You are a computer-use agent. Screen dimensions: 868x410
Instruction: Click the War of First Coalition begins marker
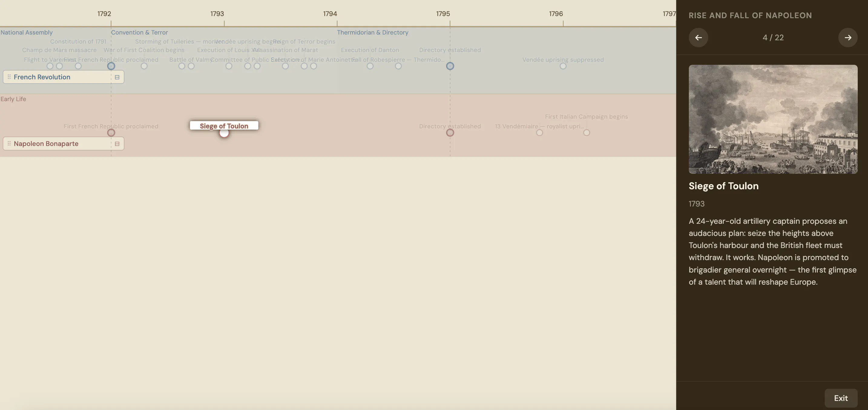point(144,66)
